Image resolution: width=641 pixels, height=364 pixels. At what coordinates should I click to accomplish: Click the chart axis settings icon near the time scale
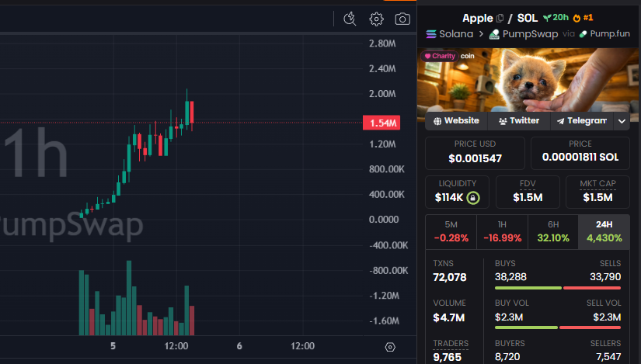tap(390, 347)
